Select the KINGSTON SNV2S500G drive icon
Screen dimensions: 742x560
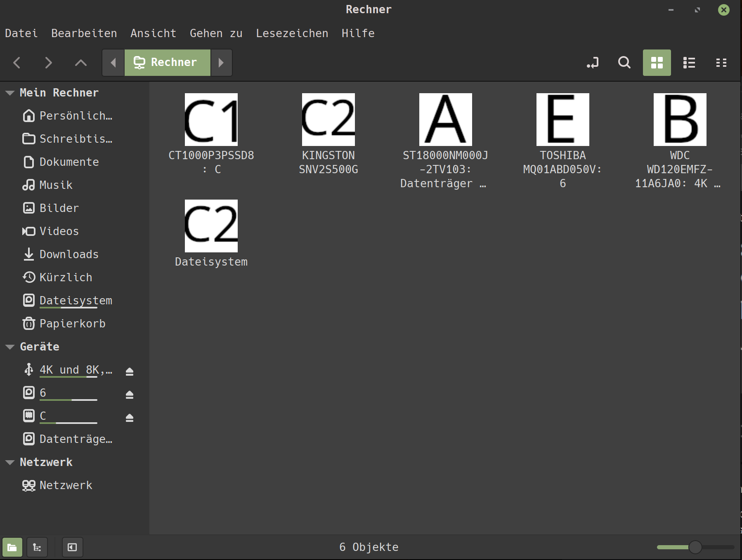tap(328, 120)
